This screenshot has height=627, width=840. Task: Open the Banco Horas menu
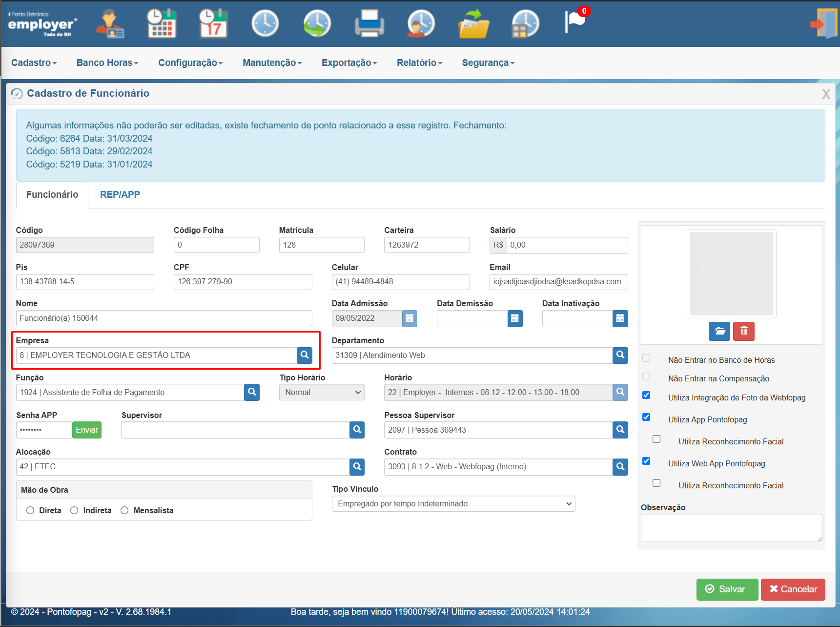(x=107, y=63)
